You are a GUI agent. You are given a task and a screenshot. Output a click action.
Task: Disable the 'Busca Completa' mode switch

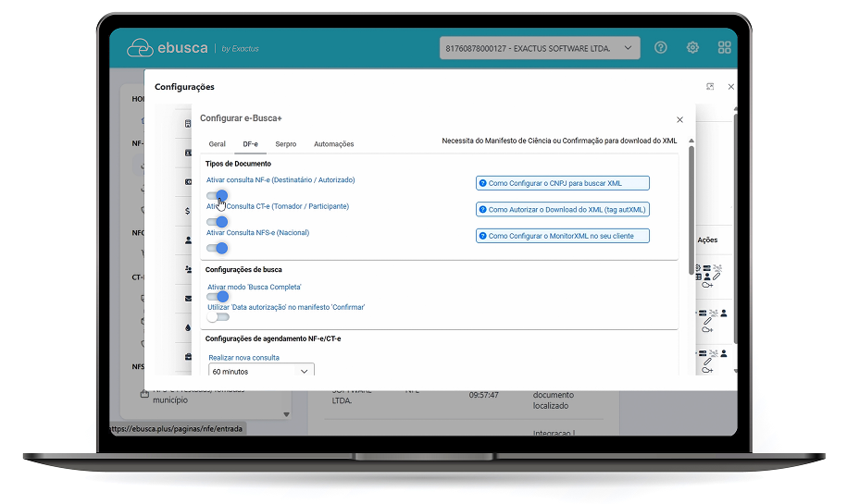point(218,297)
